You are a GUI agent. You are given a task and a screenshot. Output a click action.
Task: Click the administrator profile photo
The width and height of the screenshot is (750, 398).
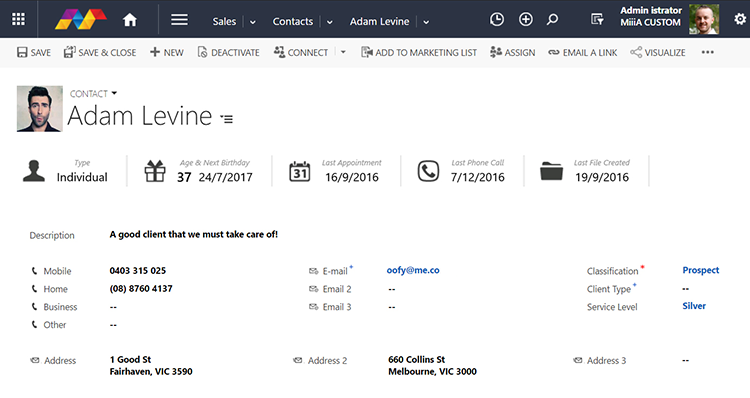click(704, 19)
